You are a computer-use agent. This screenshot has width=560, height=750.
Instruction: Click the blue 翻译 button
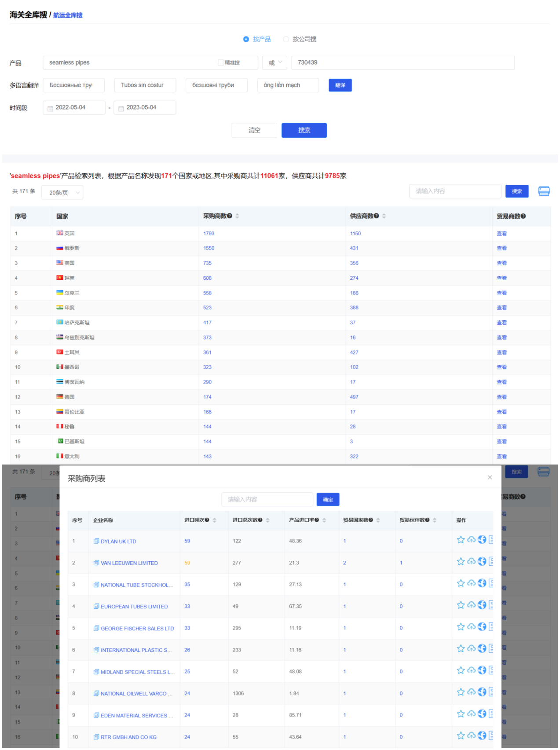click(x=340, y=85)
